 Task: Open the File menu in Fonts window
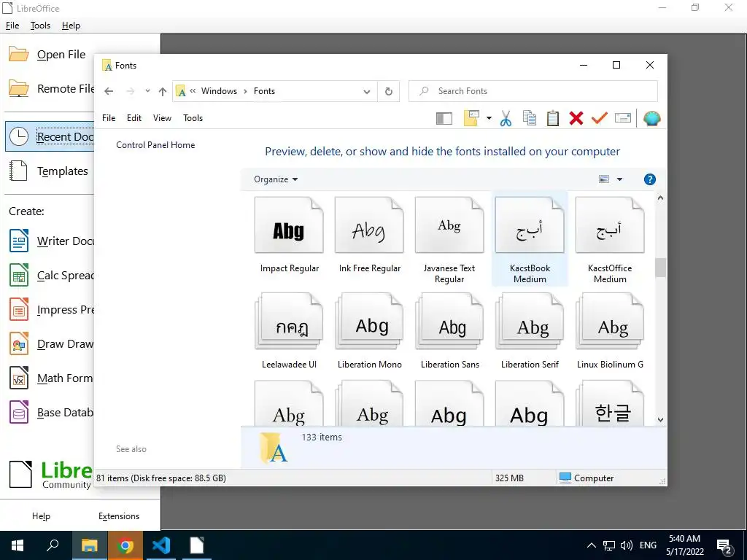(x=109, y=117)
